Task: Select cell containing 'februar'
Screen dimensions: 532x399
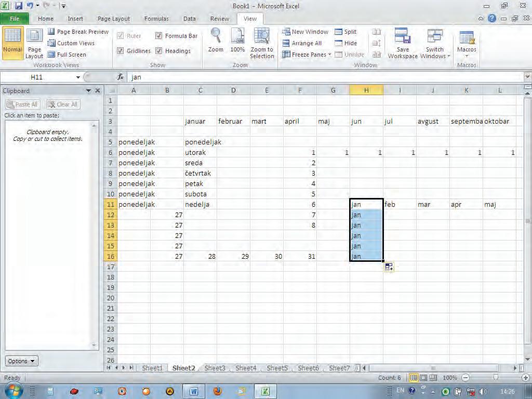Action: tap(233, 121)
